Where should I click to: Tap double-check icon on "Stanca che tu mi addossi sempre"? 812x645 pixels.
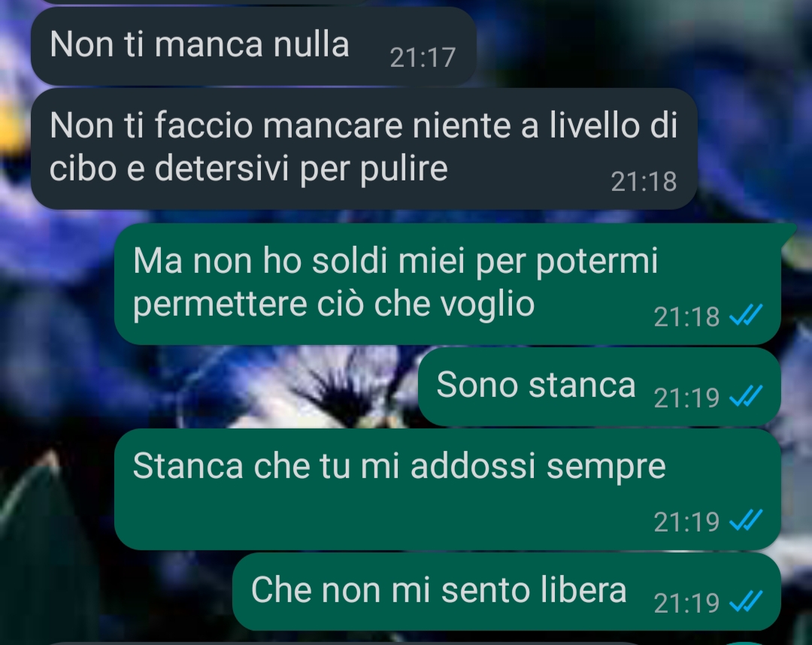point(746,521)
